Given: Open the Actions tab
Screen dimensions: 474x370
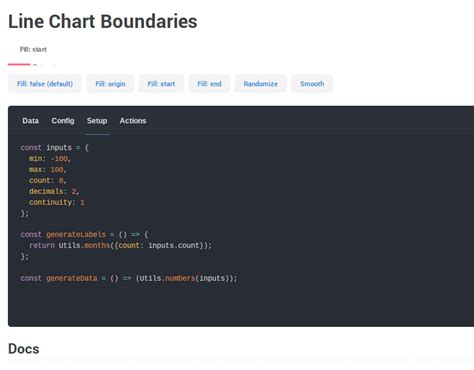Looking at the screenshot, I should point(133,121).
